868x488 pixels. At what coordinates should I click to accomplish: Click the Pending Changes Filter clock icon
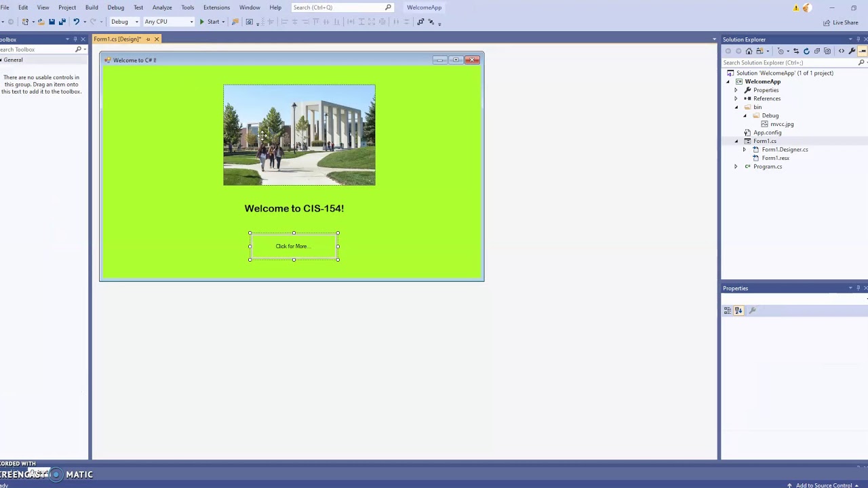[781, 51]
